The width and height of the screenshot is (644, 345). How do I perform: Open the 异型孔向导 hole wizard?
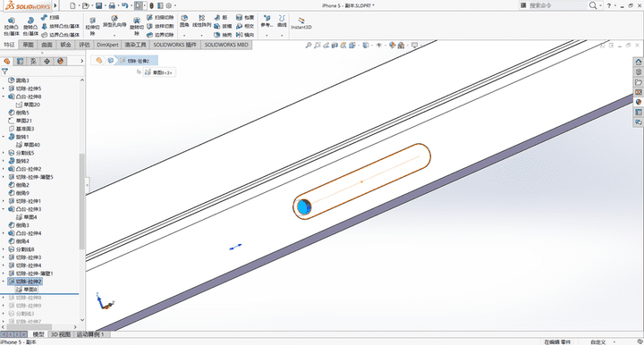pyautogui.click(x=114, y=21)
